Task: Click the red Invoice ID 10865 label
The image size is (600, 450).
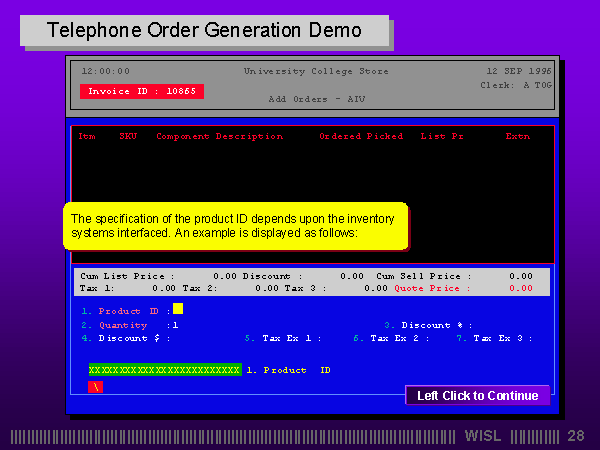Action: 142,91
